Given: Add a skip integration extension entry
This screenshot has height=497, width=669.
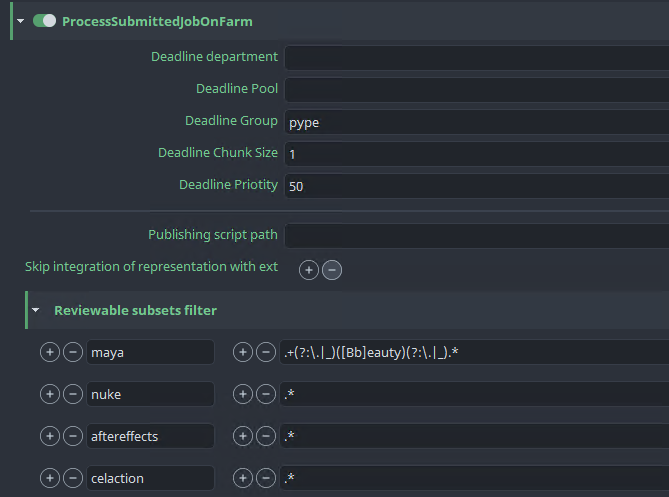Looking at the screenshot, I should click(309, 270).
